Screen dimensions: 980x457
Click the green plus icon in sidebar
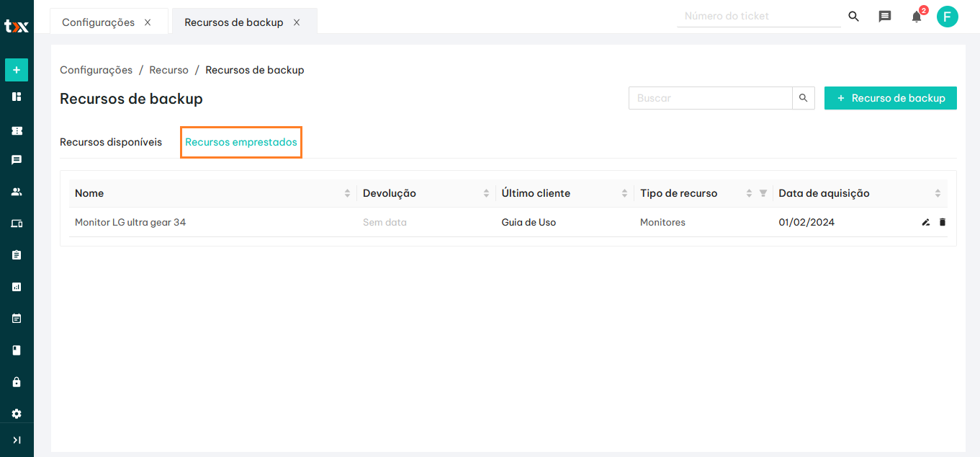coord(17,70)
